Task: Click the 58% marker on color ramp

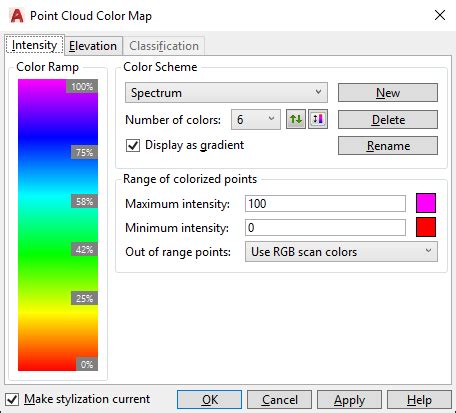Action: click(84, 201)
